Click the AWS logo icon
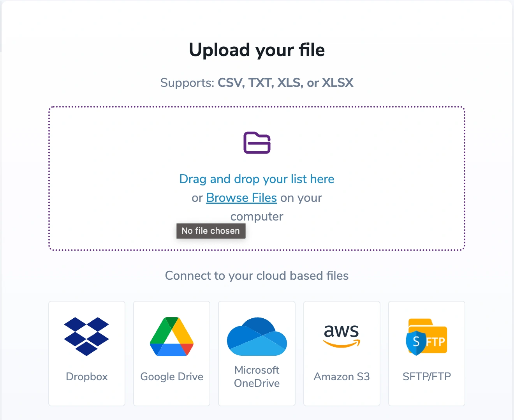The width and height of the screenshot is (514, 420). click(x=341, y=336)
